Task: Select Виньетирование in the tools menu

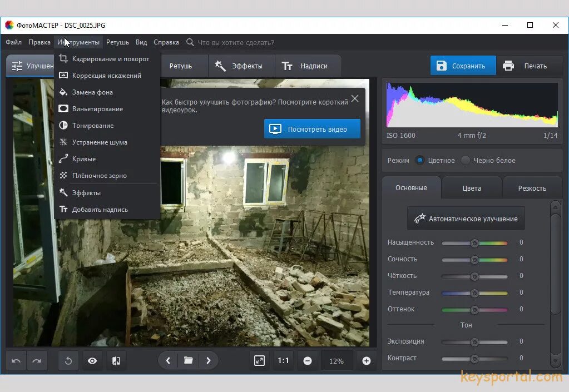Action: pos(107,109)
